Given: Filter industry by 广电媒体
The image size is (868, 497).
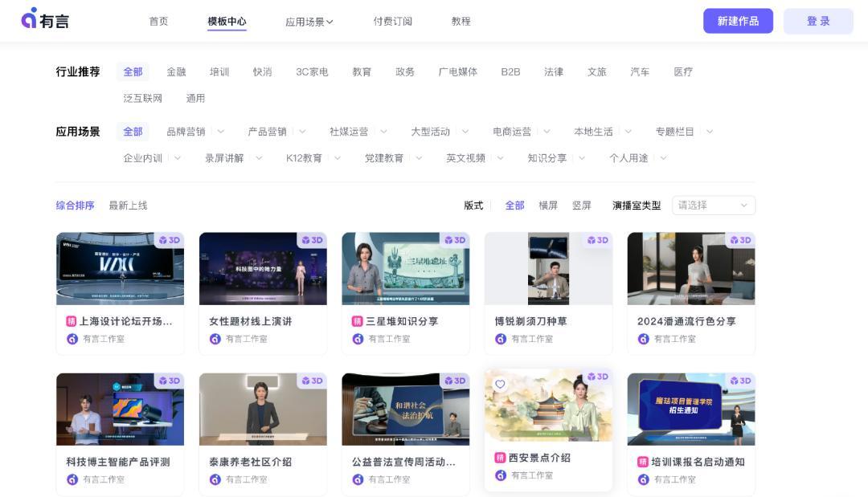Looking at the screenshot, I should coord(458,72).
